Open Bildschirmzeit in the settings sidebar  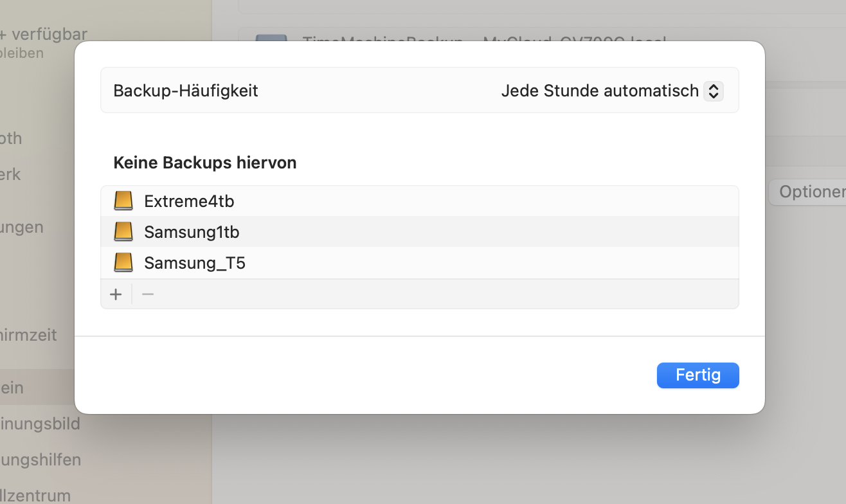[29, 335]
